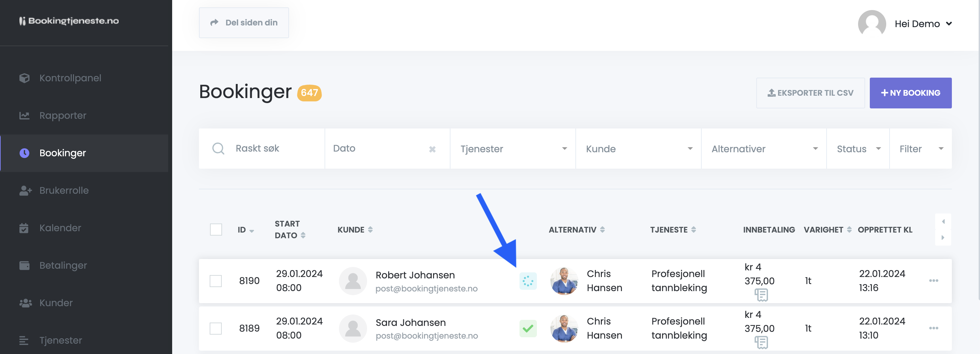The image size is (980, 354).
Task: Click the table scroll right arrow
Action: [943, 238]
